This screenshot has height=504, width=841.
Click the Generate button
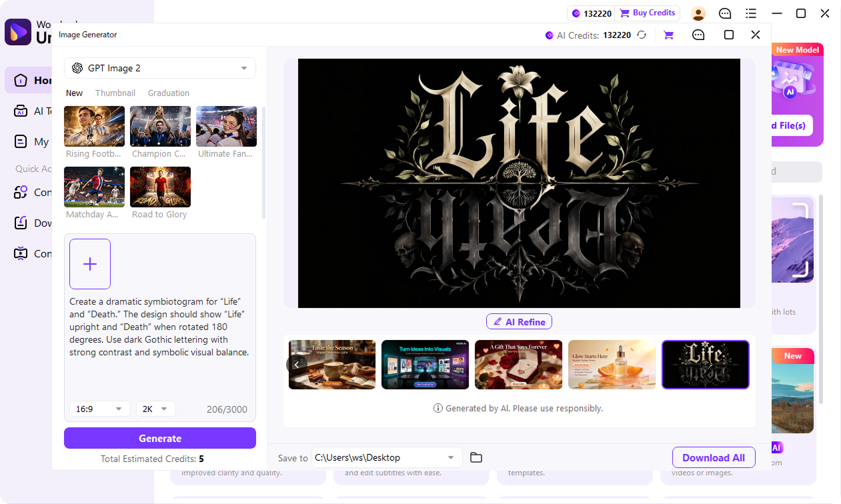(160, 438)
